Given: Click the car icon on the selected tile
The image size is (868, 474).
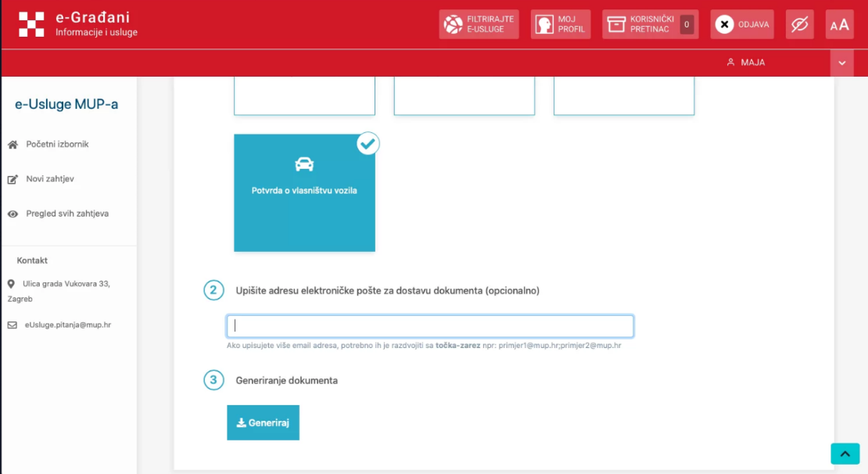Looking at the screenshot, I should tap(304, 164).
